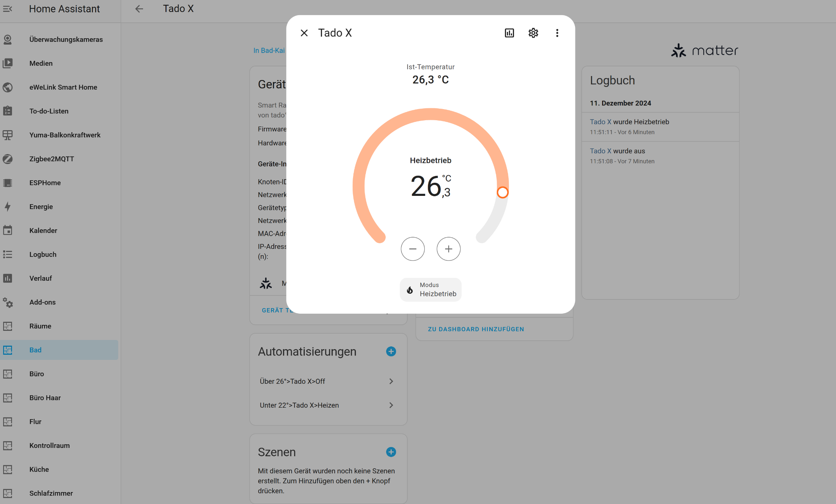Open Tado X link in Heizbetrieb log entry
This screenshot has width=836, height=504.
(600, 122)
